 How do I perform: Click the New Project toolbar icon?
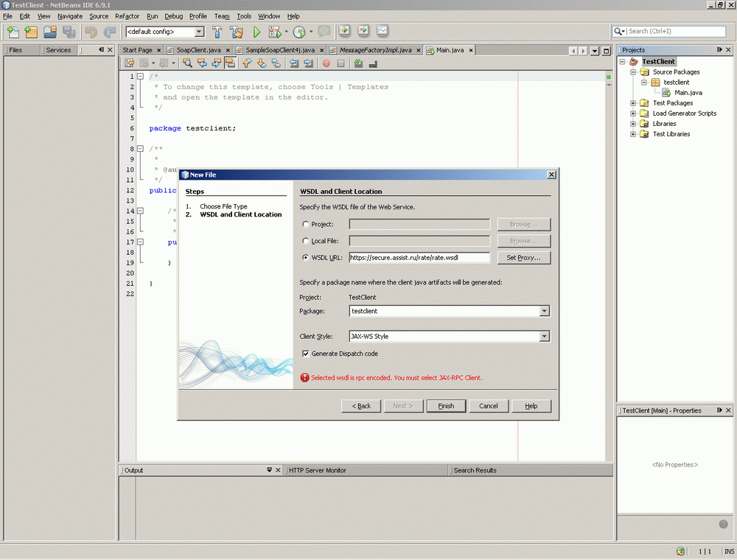[x=31, y=32]
